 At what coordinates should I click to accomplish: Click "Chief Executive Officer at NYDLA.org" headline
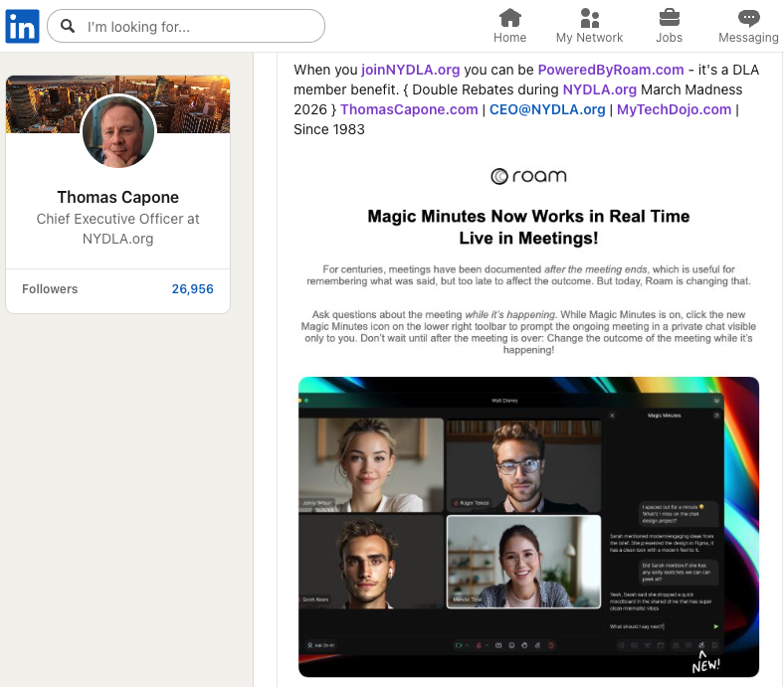(x=118, y=229)
